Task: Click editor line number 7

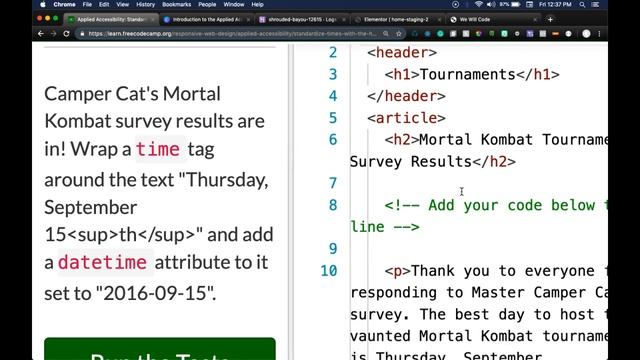Action: tap(333, 183)
